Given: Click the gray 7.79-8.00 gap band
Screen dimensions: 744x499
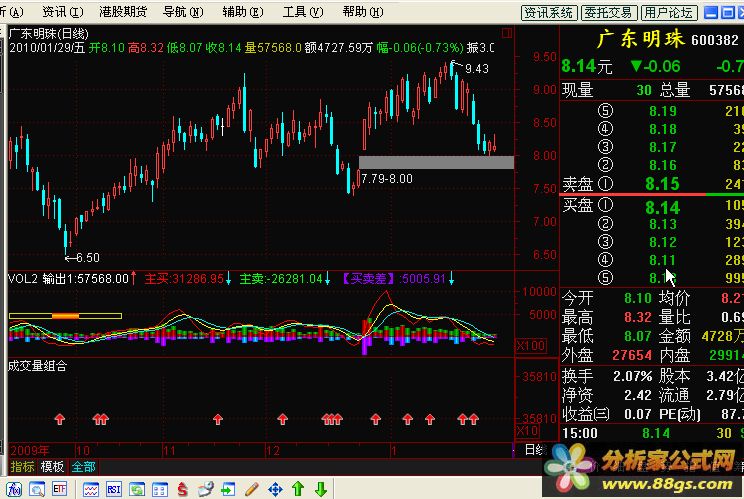Looking at the screenshot, I should coord(436,163).
